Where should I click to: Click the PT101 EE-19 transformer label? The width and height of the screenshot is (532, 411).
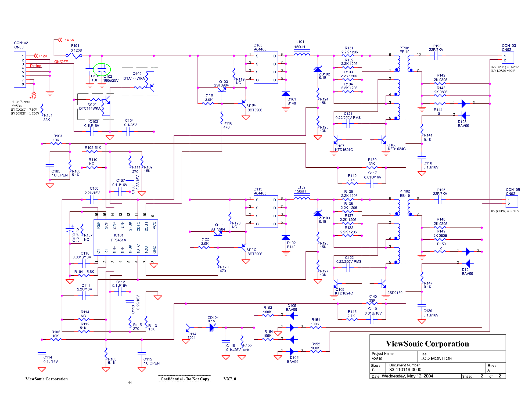[x=404, y=50]
